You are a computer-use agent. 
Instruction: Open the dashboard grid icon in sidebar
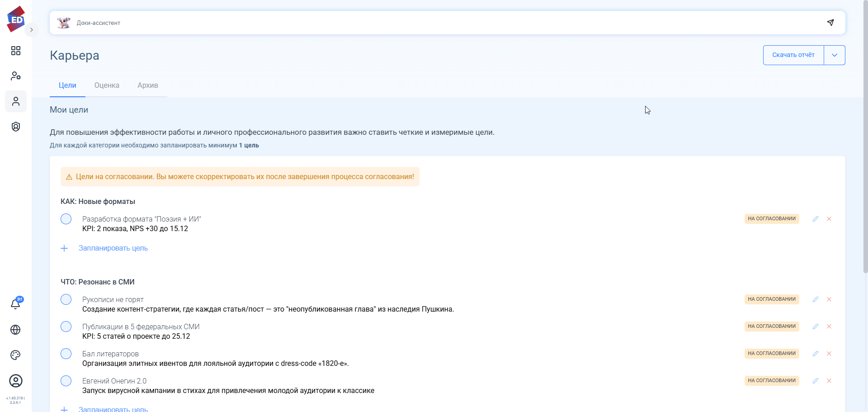click(x=16, y=51)
